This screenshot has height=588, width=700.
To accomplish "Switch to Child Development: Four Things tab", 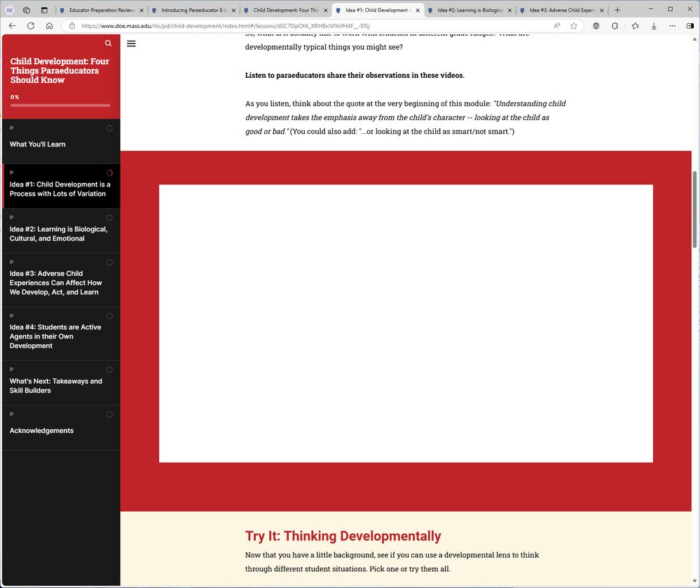I will [286, 10].
